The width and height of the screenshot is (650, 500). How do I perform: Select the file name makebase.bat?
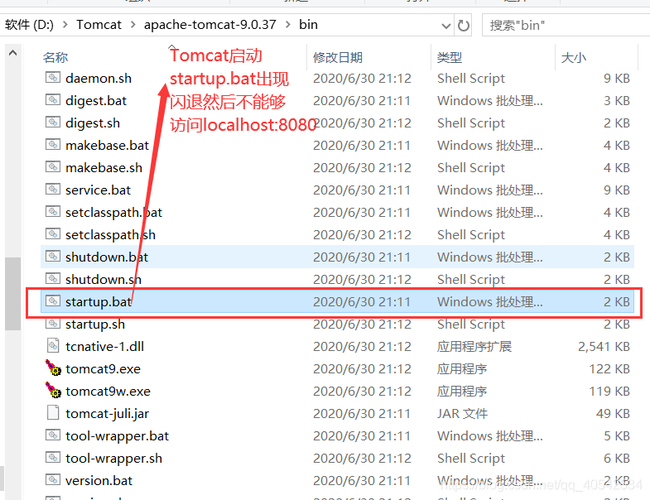[x=107, y=146]
